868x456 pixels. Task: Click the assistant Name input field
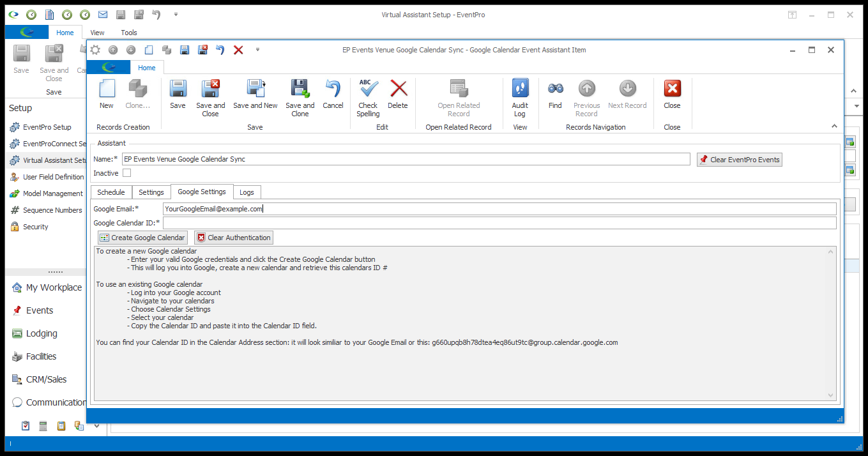point(406,159)
